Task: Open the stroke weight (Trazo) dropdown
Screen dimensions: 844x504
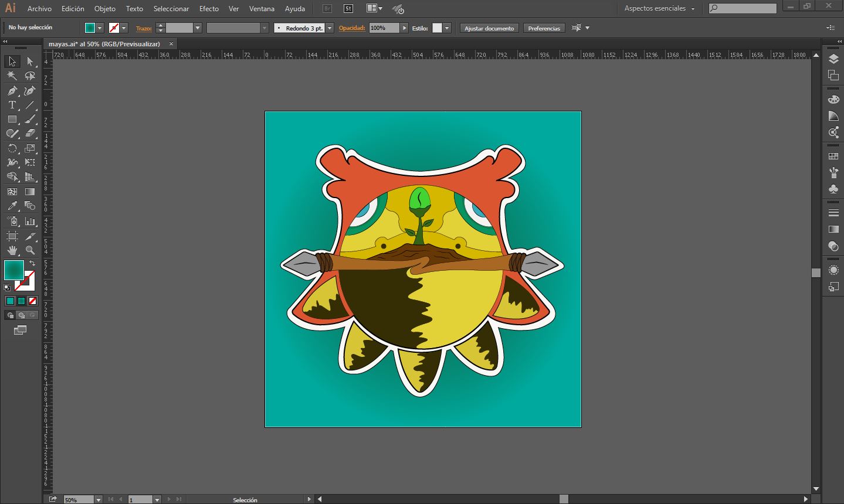Action: click(198, 28)
